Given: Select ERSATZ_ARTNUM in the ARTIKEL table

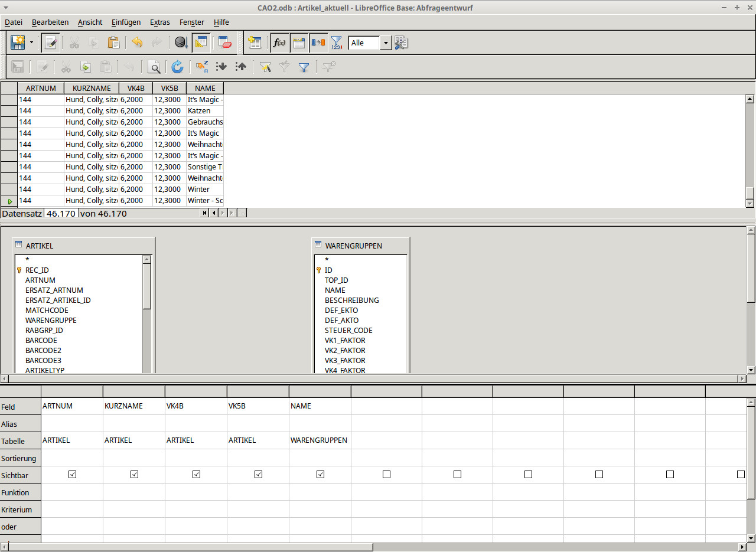Looking at the screenshot, I should point(54,290).
